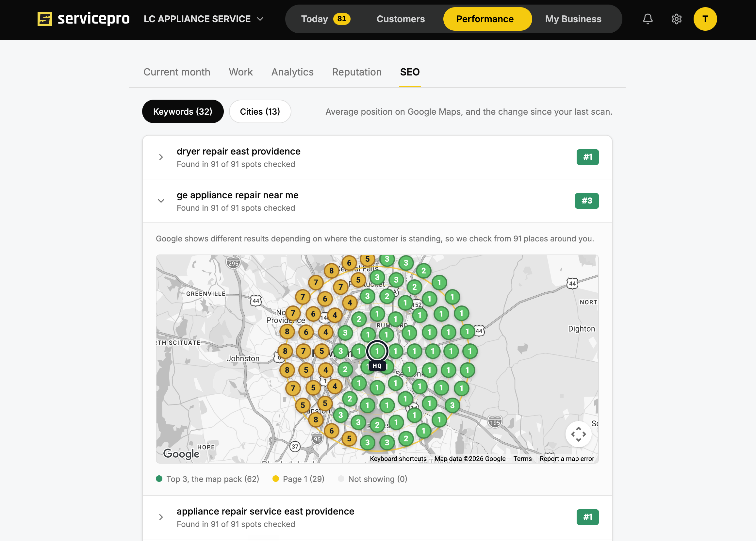The width and height of the screenshot is (756, 541).
Task: Click Keyboard shortcuts on the map
Action: tap(398, 459)
